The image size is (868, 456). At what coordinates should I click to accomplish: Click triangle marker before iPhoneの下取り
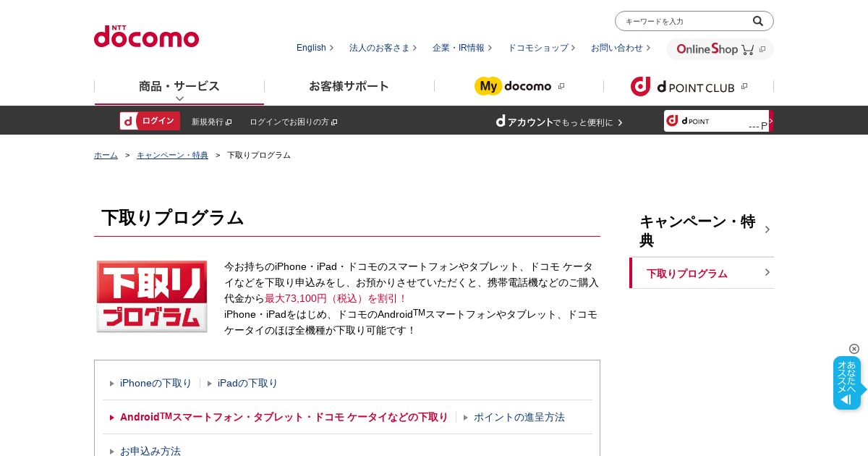(112, 384)
